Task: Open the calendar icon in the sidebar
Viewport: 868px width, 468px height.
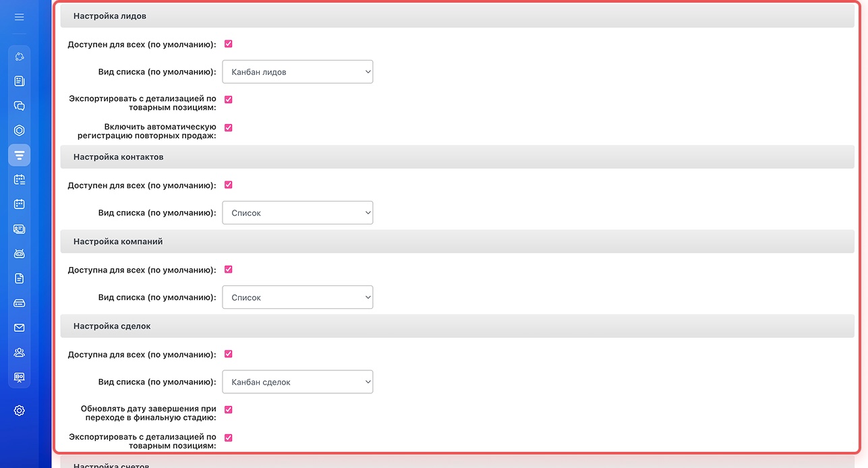Action: (19, 204)
